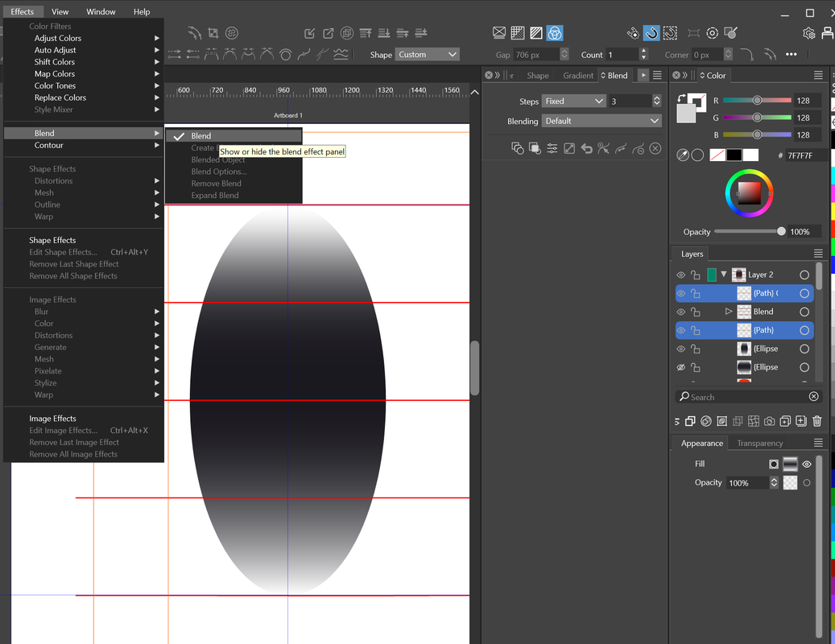This screenshot has height=644, width=835.
Task: Open the Blending 'Default' dropdown
Action: tap(601, 121)
